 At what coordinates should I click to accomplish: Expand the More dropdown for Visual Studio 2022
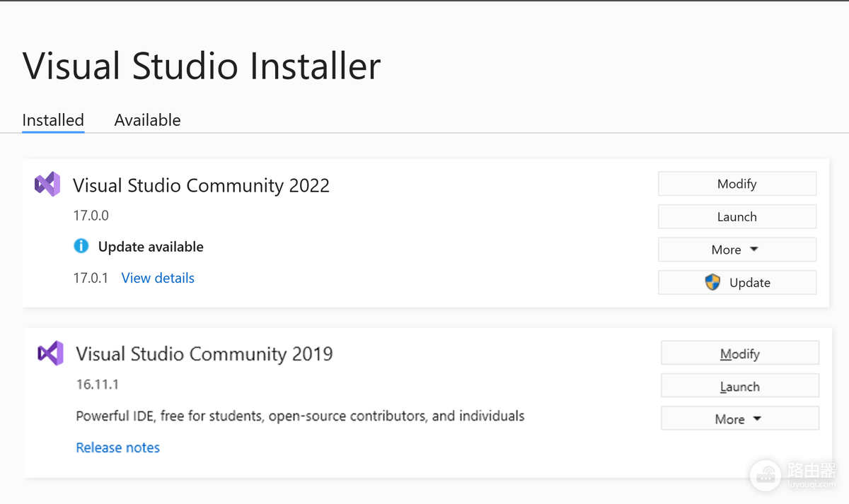737,250
